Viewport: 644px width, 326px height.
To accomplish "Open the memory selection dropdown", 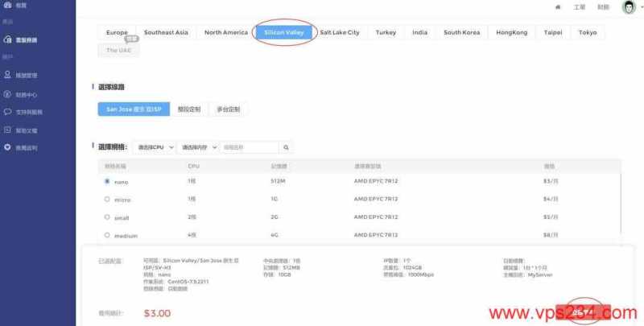I will coord(199,147).
